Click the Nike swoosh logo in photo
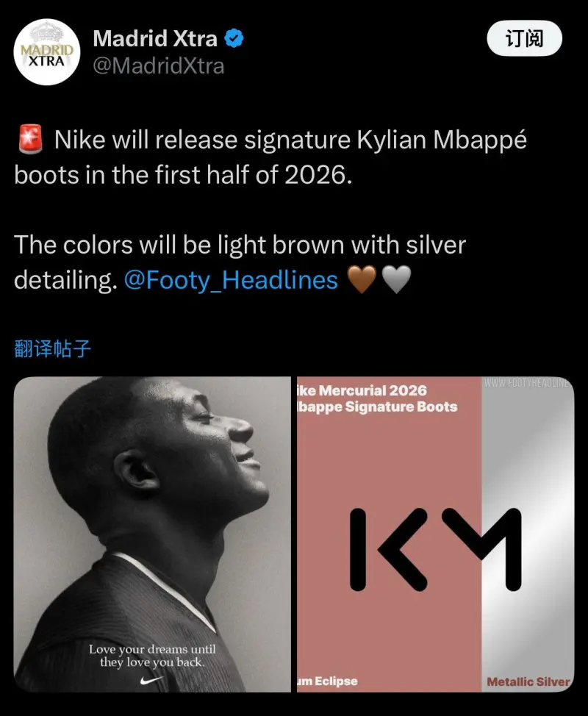The height and width of the screenshot is (716, 588). click(151, 681)
